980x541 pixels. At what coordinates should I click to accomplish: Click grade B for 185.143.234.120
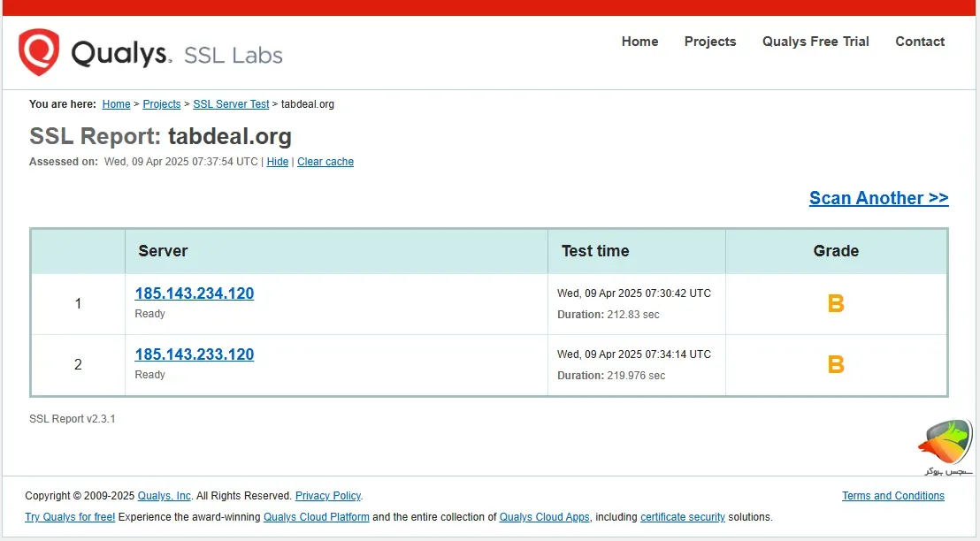836,303
